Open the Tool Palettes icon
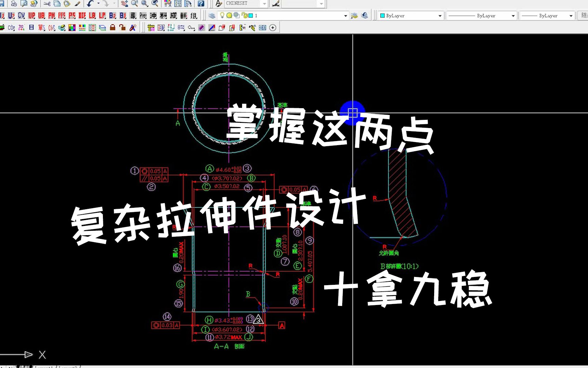The width and height of the screenshot is (588, 368). coord(188,4)
